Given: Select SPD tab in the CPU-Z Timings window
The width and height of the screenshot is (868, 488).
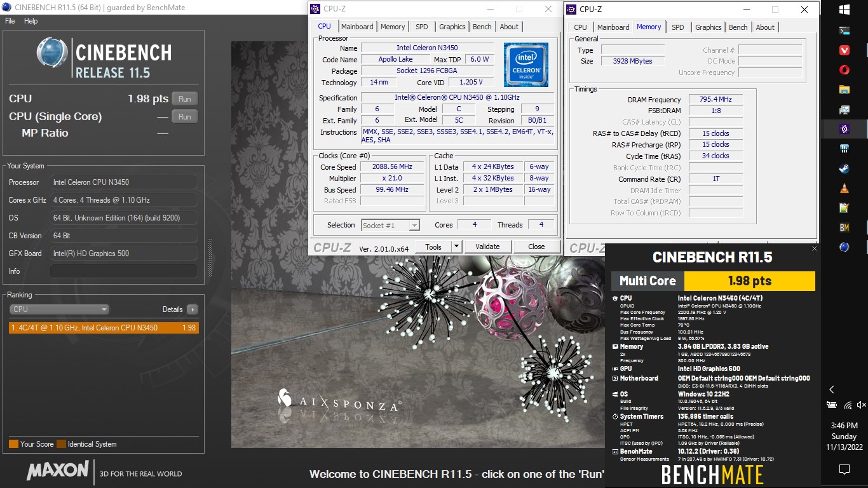Looking at the screenshot, I should 678,27.
